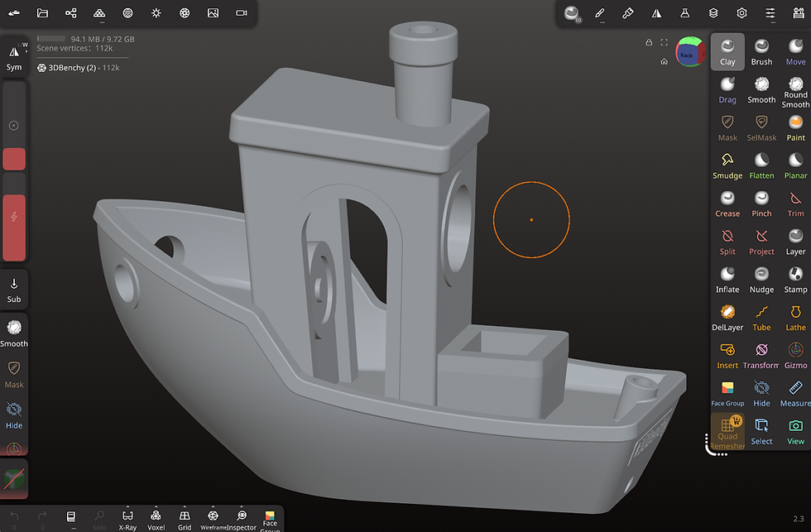Toggle Voxel remesh shortcut

[156, 519]
